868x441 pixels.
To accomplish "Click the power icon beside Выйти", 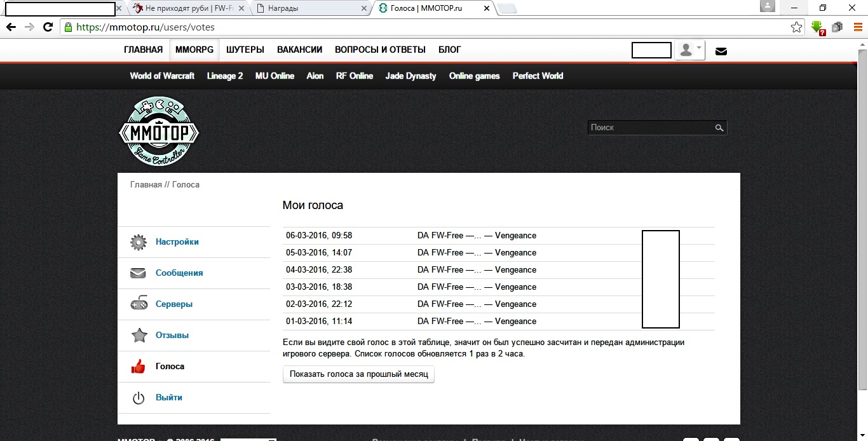I will (139, 398).
